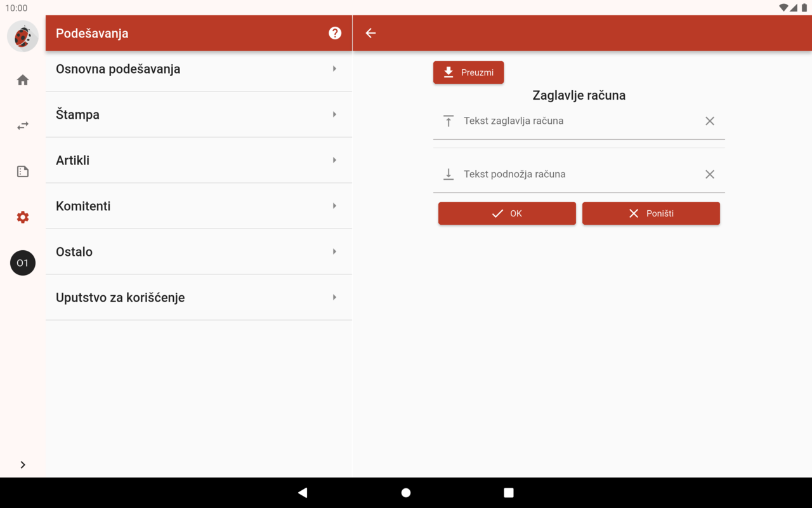Confirm with the OK button
Image resolution: width=812 pixels, height=508 pixels.
pyautogui.click(x=507, y=213)
